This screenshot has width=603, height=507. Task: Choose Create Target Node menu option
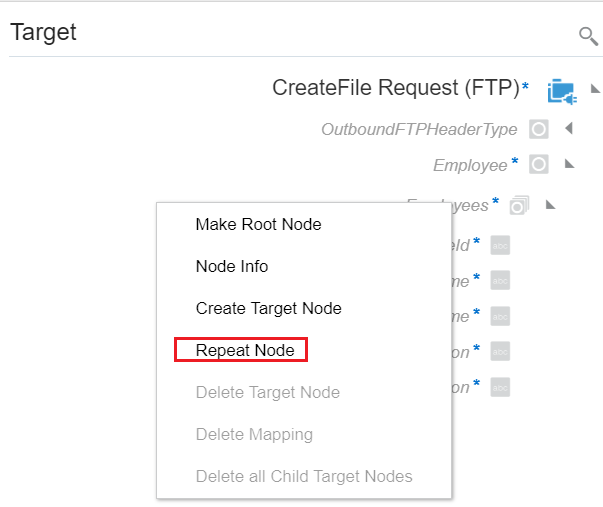268,308
